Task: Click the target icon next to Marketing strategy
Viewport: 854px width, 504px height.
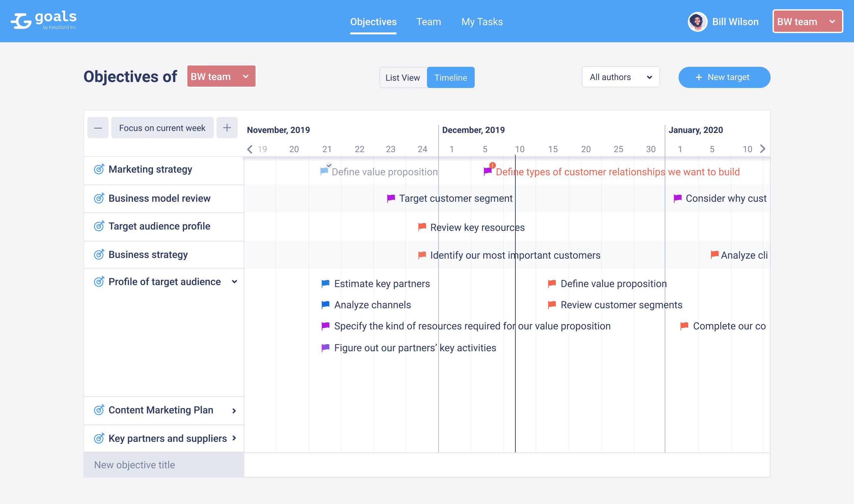Action: click(x=98, y=169)
